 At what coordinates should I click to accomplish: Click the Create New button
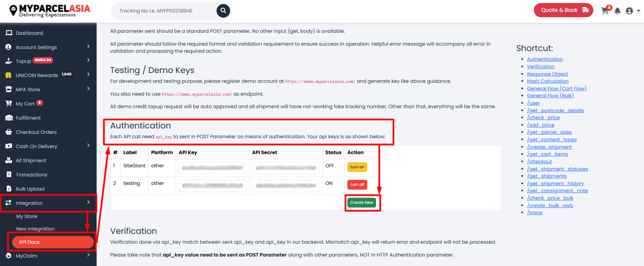point(361,202)
